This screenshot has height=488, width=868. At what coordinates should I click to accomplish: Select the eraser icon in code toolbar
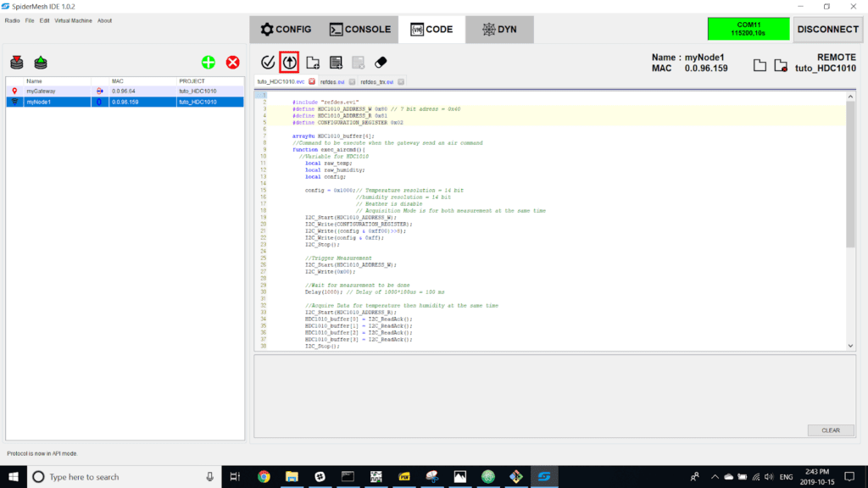(381, 63)
